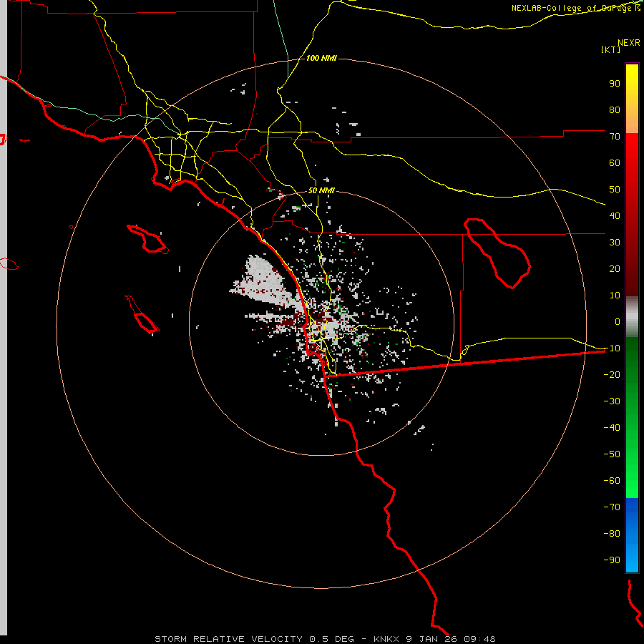
Task: Click the "50 NMI" range ring label
Action: pos(321,190)
